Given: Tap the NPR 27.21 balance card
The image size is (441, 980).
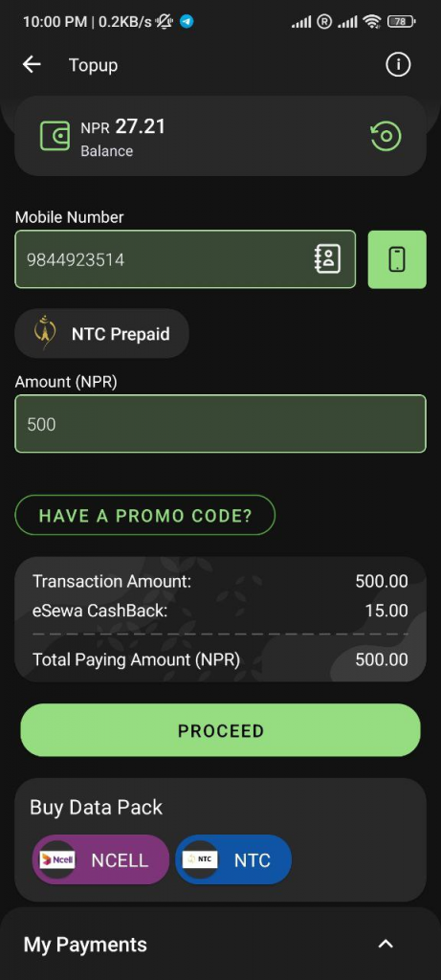Looking at the screenshot, I should coord(220,136).
